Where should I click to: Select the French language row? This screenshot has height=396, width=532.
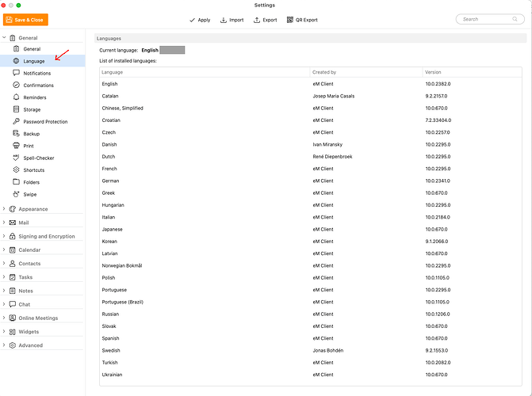(311, 169)
